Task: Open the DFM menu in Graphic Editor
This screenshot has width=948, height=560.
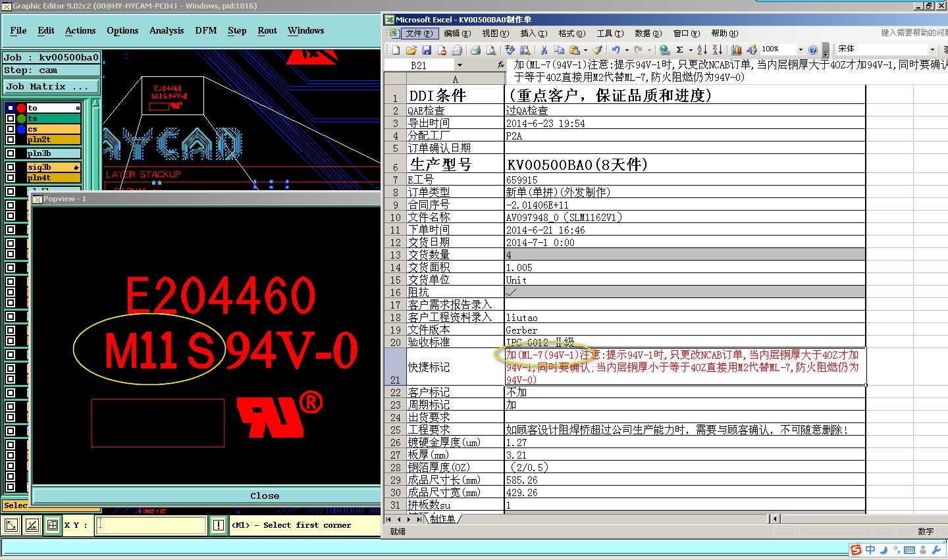Action: click(206, 30)
